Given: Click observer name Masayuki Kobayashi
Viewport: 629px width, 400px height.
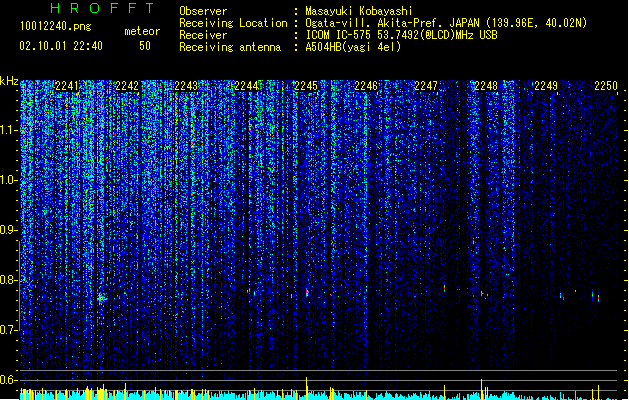Looking at the screenshot, I should pos(359,11).
